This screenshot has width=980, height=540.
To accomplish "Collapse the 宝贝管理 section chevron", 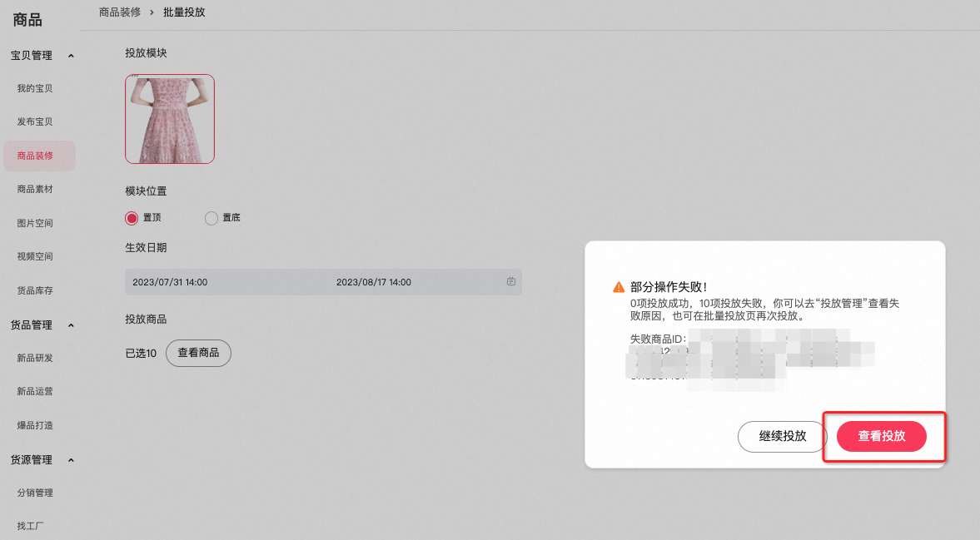I will (71, 56).
